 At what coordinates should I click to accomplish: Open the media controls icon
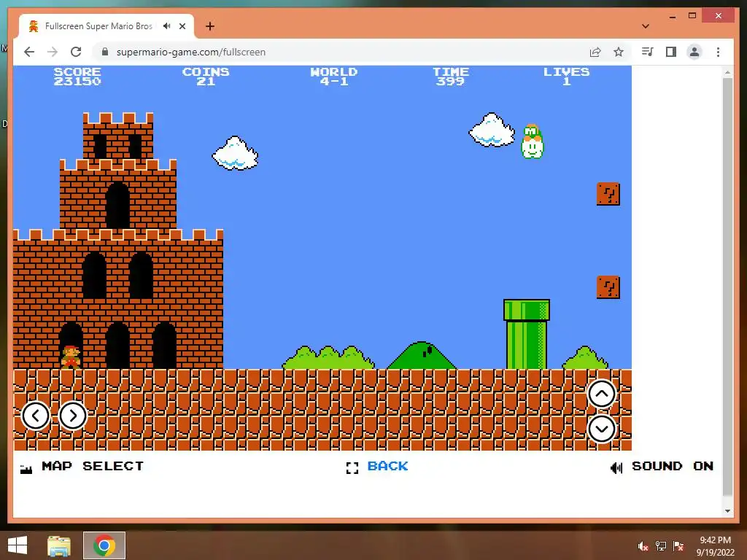pos(647,52)
